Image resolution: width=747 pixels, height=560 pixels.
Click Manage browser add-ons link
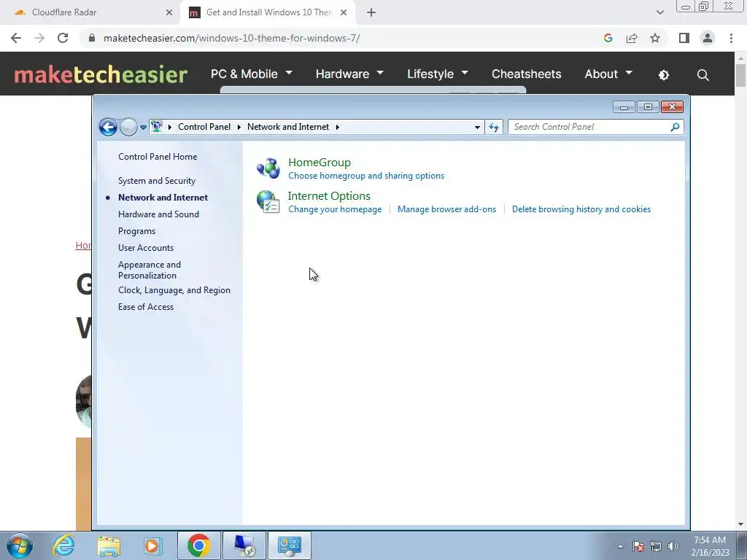[x=446, y=209]
